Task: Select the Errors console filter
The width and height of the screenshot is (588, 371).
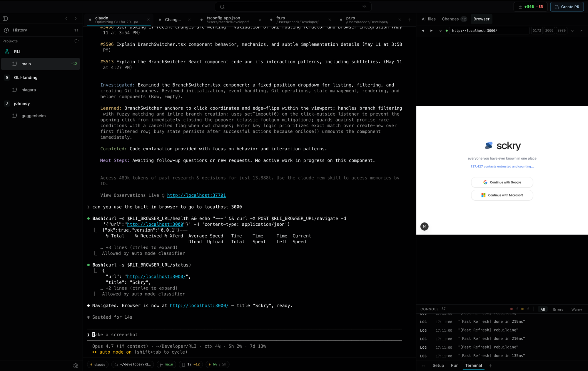Action: 558,310
